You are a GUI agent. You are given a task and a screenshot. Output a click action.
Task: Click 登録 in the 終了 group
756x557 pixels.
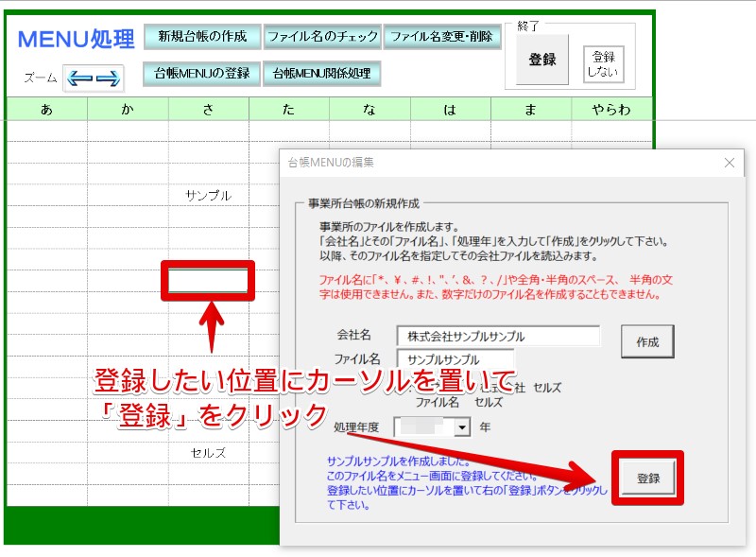[541, 60]
